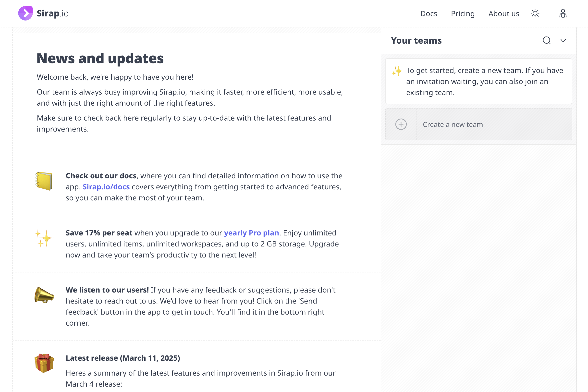Follow the Sirap.io/docs link
Viewport: 588px width, 392px height.
[x=106, y=187]
